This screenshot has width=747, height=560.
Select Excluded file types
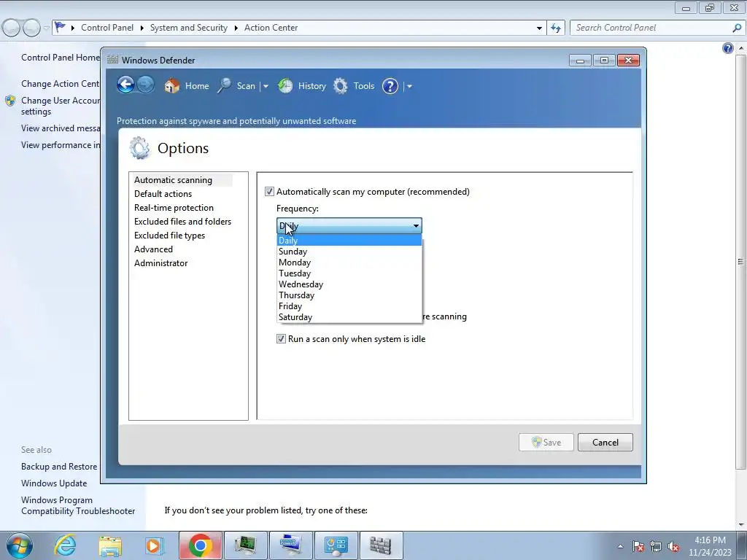click(169, 236)
